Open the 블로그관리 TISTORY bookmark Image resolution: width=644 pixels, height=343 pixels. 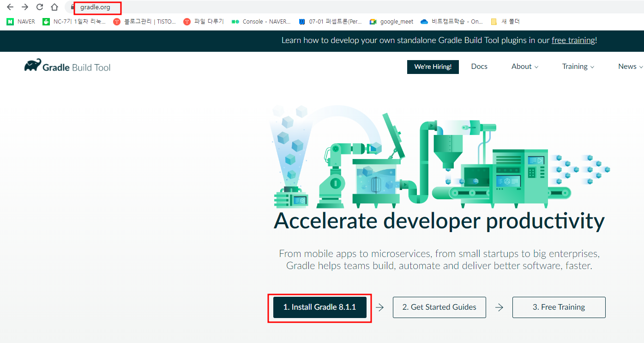click(x=144, y=21)
